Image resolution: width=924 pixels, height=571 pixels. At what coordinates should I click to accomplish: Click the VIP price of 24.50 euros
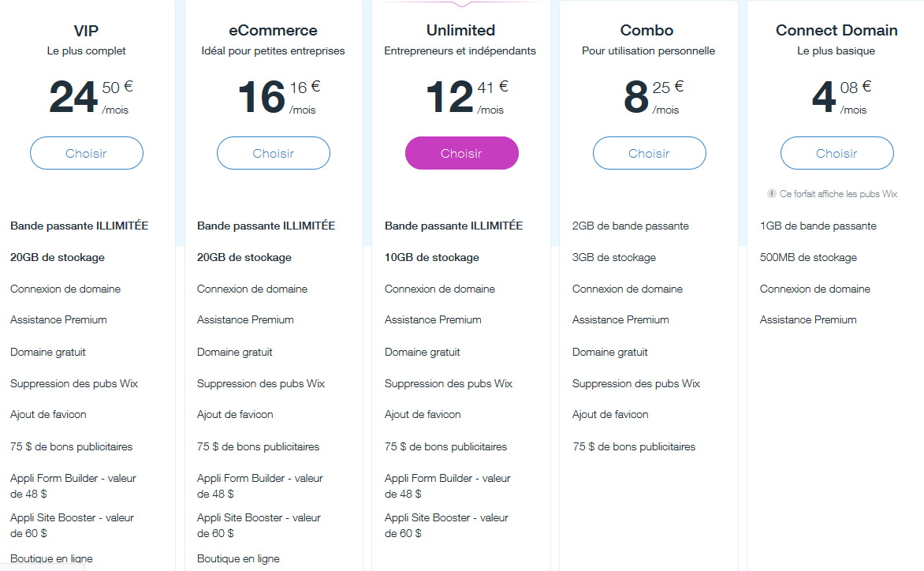click(x=91, y=97)
